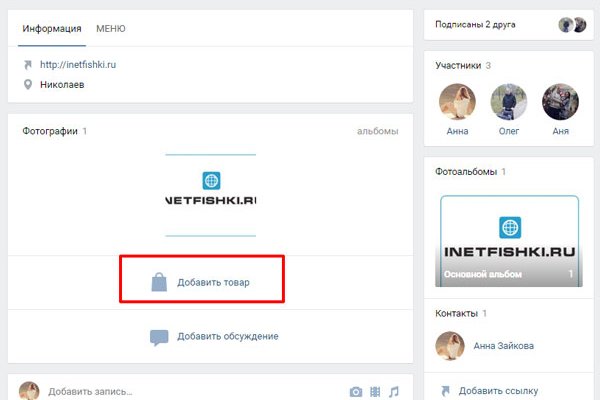Open the МЕНЮ tab
The height and width of the screenshot is (400, 600).
[x=111, y=29]
